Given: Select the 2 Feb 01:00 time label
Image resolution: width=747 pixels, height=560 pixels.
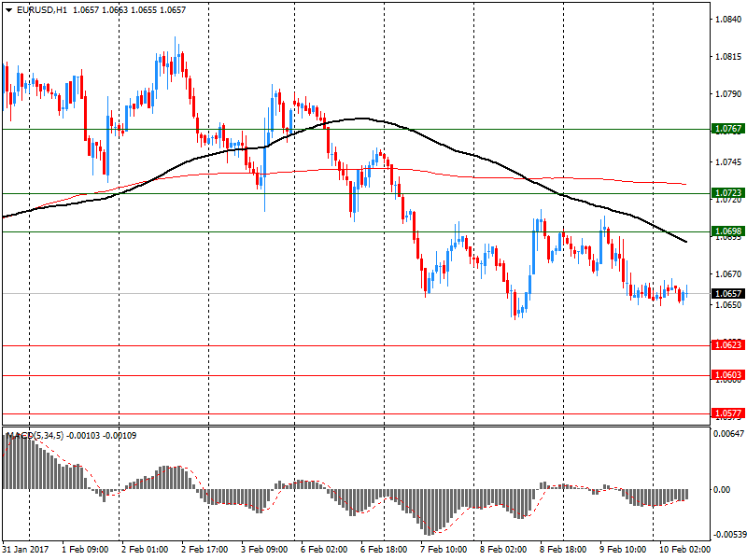Looking at the screenshot, I should 145,550.
